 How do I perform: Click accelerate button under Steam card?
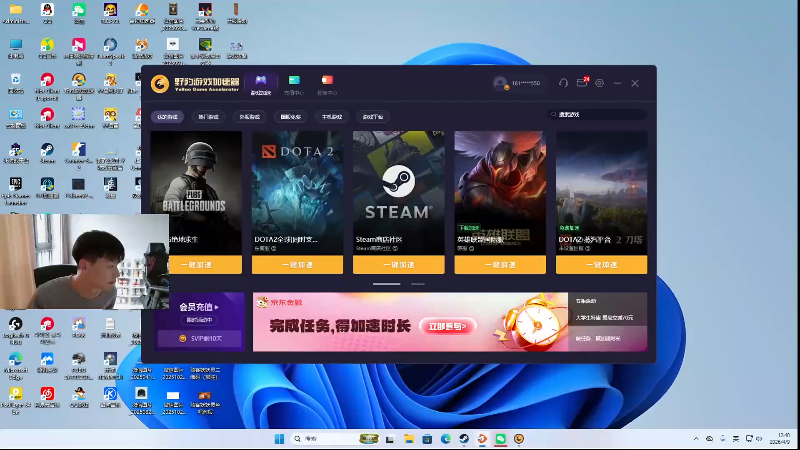[x=398, y=265]
